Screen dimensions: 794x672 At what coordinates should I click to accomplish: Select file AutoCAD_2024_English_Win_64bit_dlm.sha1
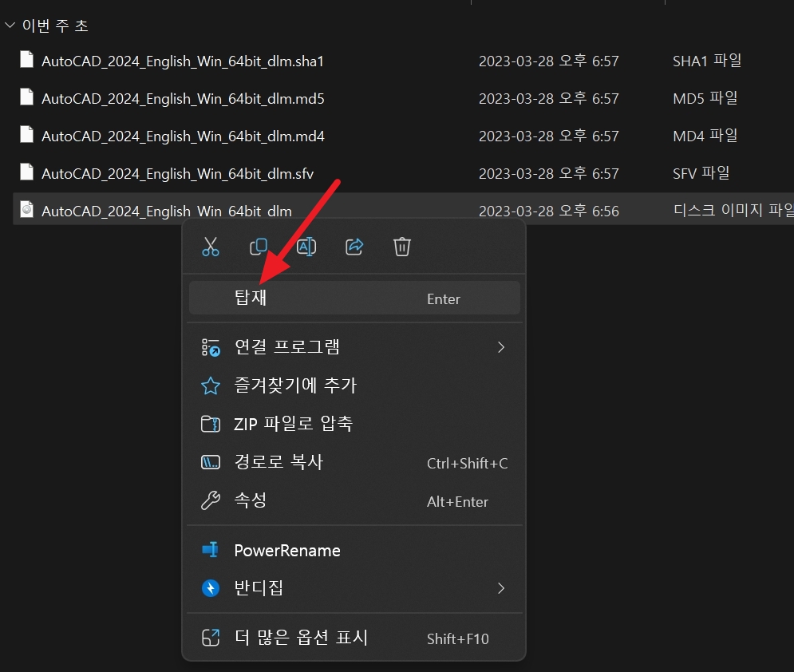182,61
